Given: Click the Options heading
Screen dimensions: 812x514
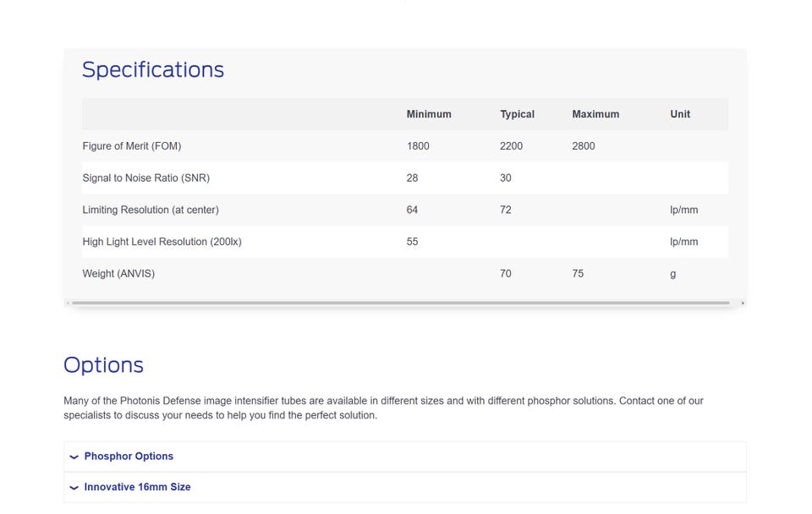Looking at the screenshot, I should tap(103, 365).
